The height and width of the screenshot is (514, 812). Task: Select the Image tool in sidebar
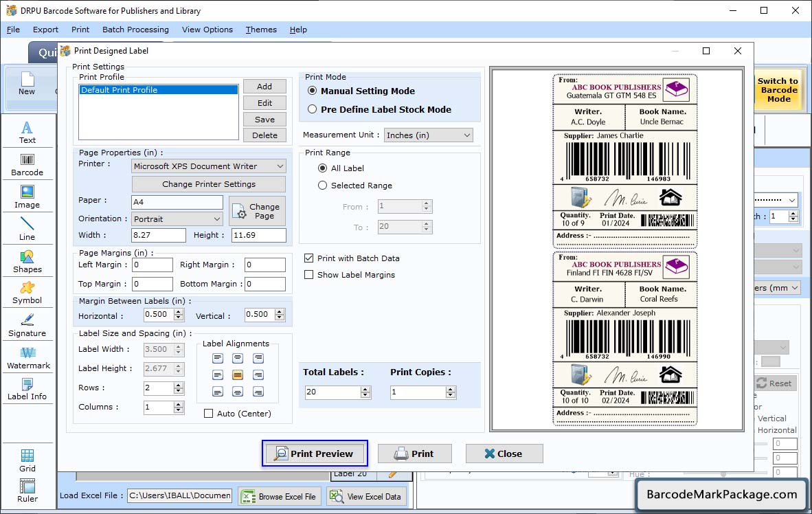[x=27, y=197]
